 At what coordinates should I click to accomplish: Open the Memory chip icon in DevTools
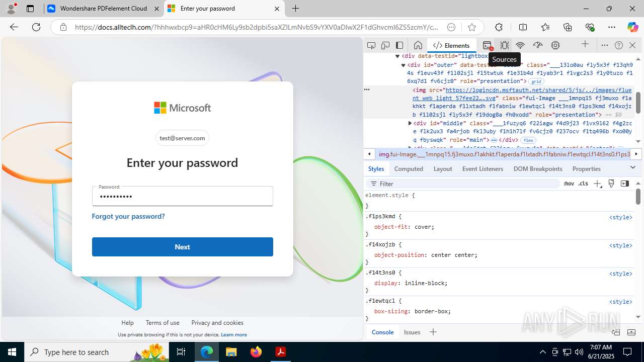[x=555, y=45]
